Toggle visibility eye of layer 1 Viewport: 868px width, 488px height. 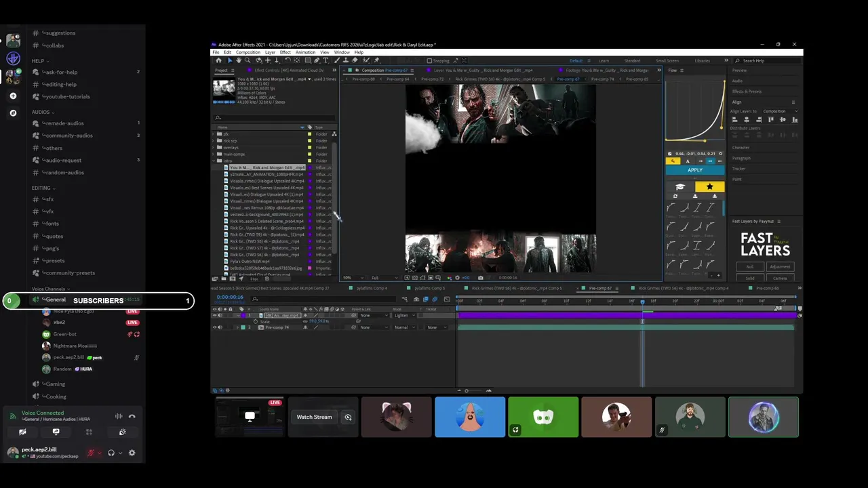[x=214, y=315]
